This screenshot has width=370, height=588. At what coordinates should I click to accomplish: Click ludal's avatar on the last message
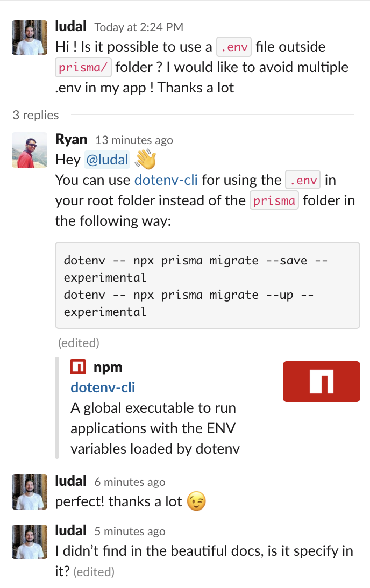coord(30,542)
